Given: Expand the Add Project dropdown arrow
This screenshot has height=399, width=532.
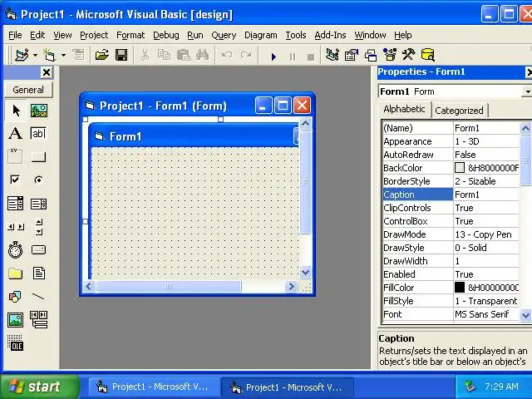Looking at the screenshot, I should [x=35, y=55].
